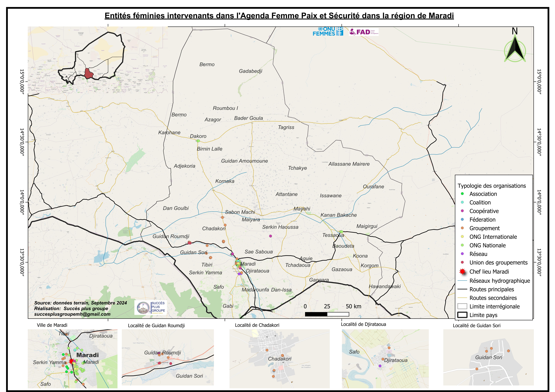Select the Féderation dot in legend
555x392 pixels.
pos(462,219)
